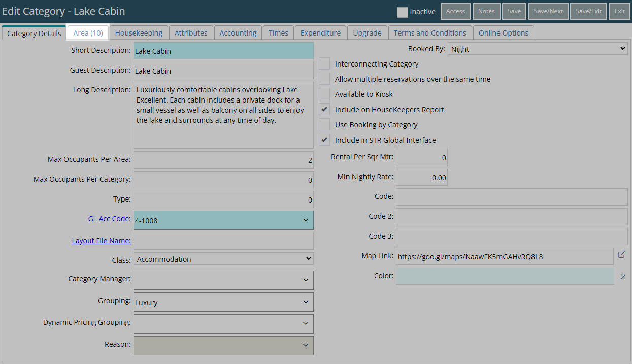Focus the Max Occupants Per Category field
Viewport: 632px width, 364px height.
[x=223, y=180]
